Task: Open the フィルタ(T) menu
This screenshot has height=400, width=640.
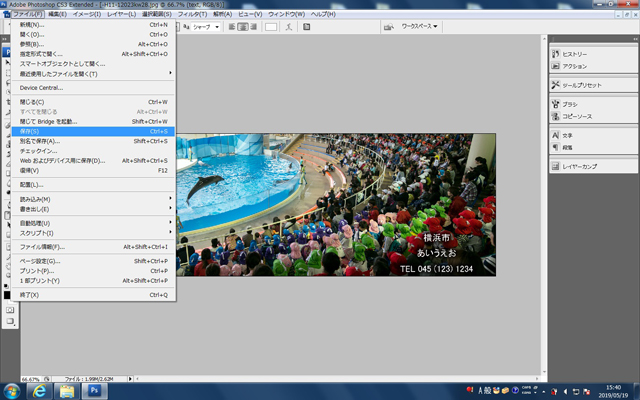Action: (192, 14)
